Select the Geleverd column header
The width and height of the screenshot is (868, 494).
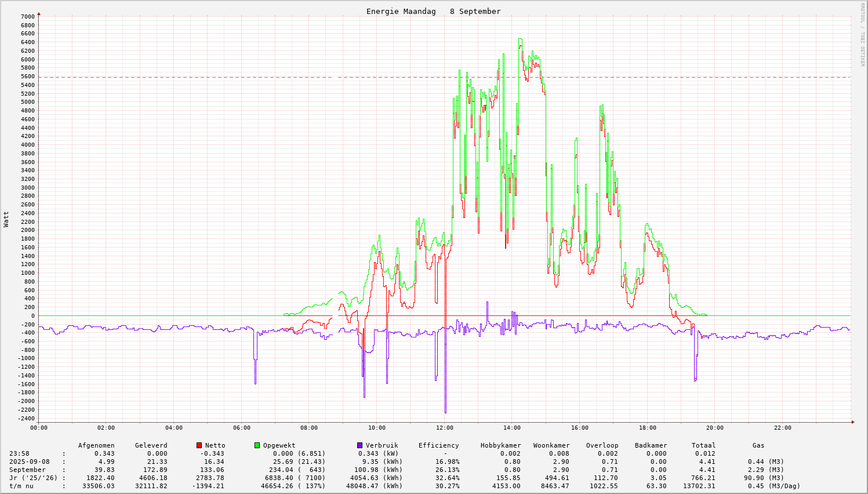pyautogui.click(x=151, y=445)
